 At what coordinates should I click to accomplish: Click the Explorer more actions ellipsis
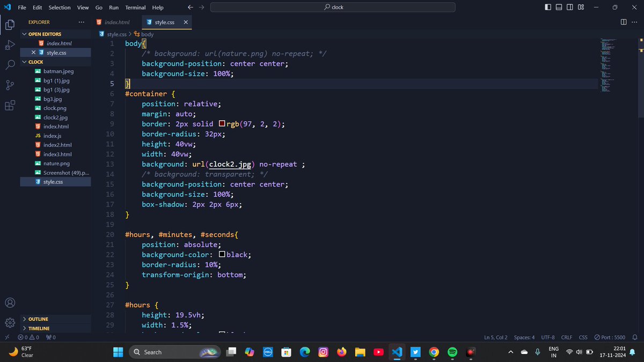(x=81, y=22)
